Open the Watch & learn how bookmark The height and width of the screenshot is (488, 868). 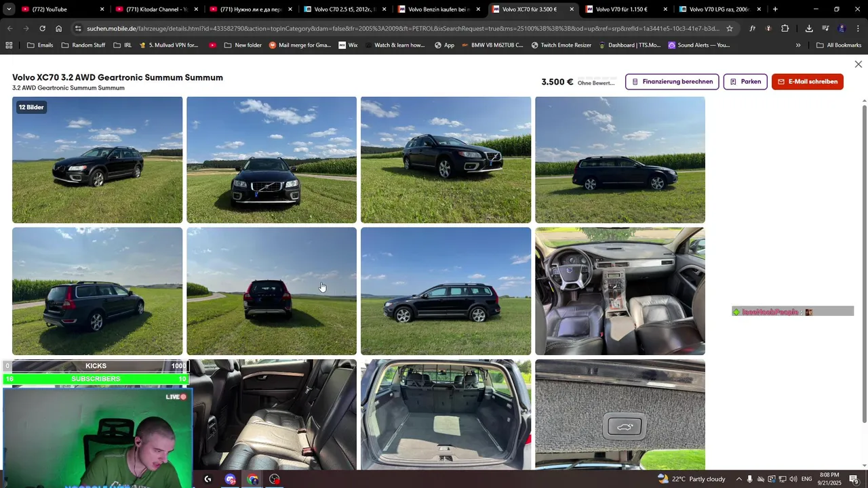click(x=394, y=45)
